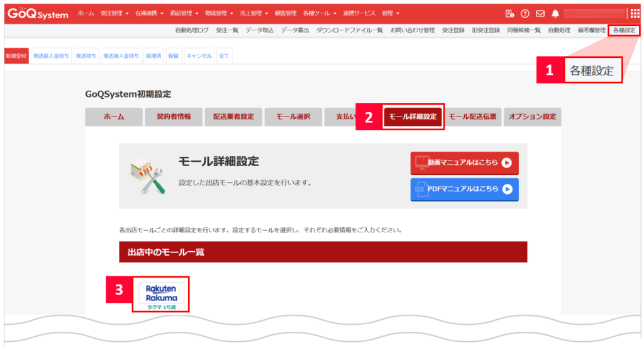Open the mail envelope icon
The height and width of the screenshot is (350, 644).
(540, 13)
